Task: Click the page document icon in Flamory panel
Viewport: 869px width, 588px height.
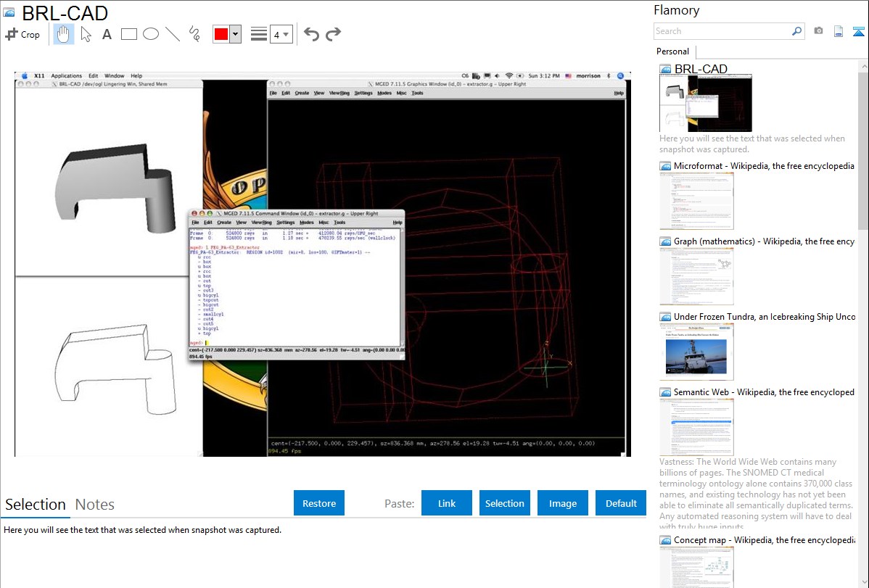Action: (x=839, y=32)
